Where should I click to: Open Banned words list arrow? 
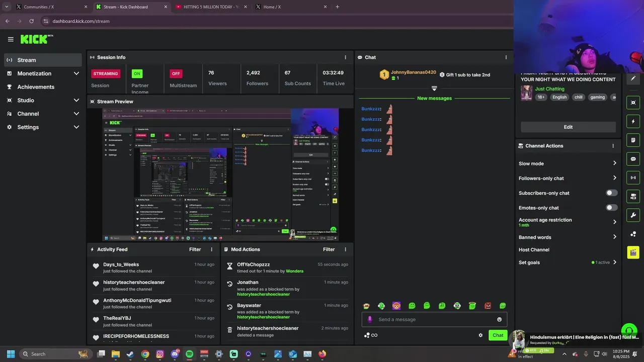614,237
